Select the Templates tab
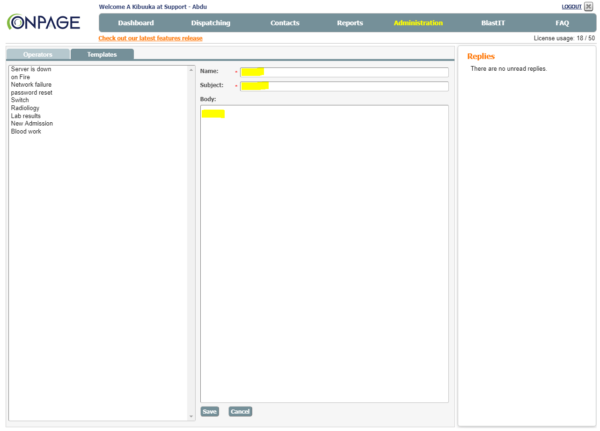 pyautogui.click(x=101, y=54)
